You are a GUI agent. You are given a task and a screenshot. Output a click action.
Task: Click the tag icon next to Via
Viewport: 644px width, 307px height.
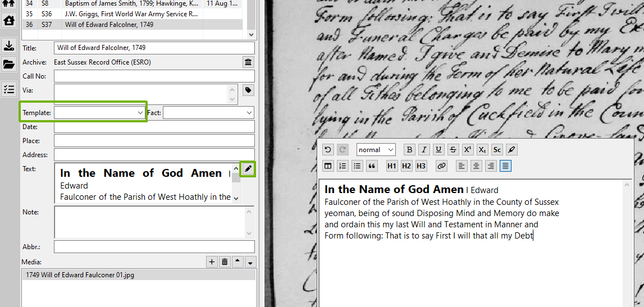coord(248,90)
